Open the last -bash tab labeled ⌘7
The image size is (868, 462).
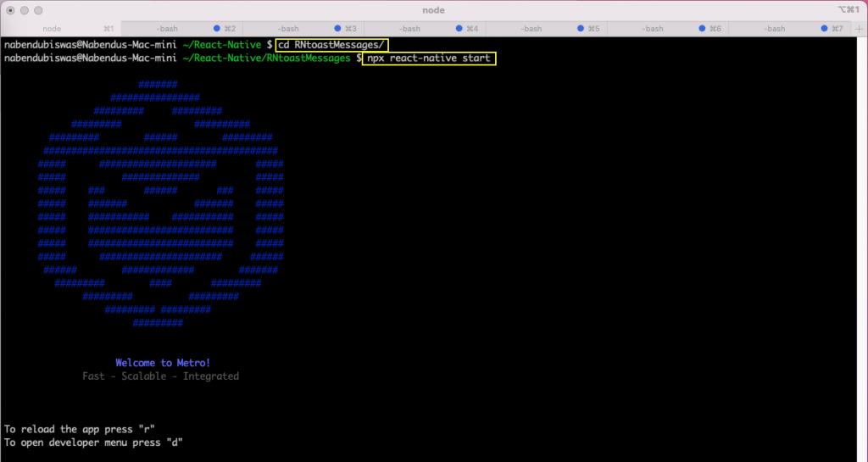coord(774,29)
